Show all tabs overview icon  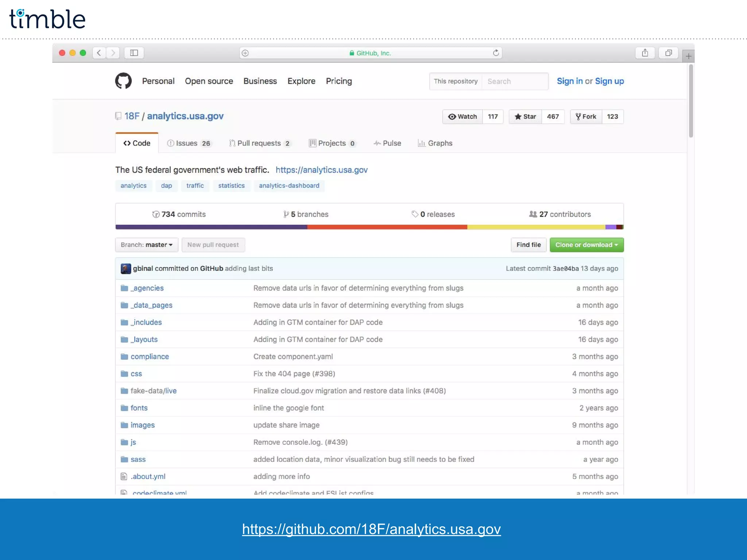click(x=668, y=53)
